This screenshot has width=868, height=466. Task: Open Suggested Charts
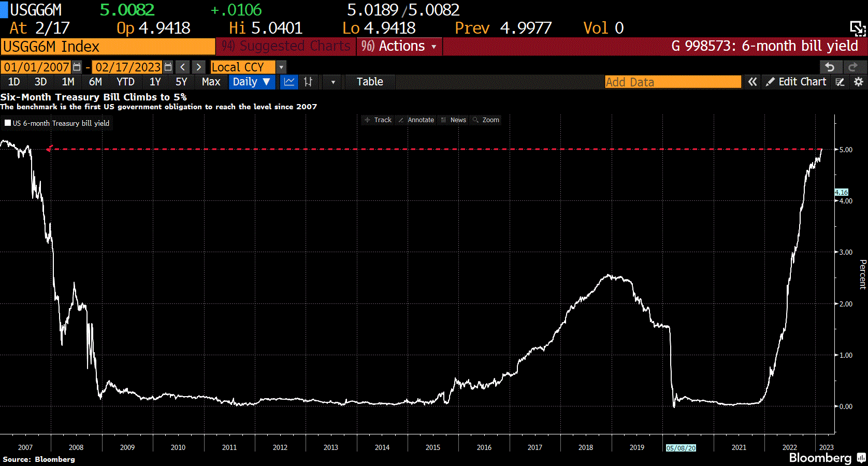285,46
